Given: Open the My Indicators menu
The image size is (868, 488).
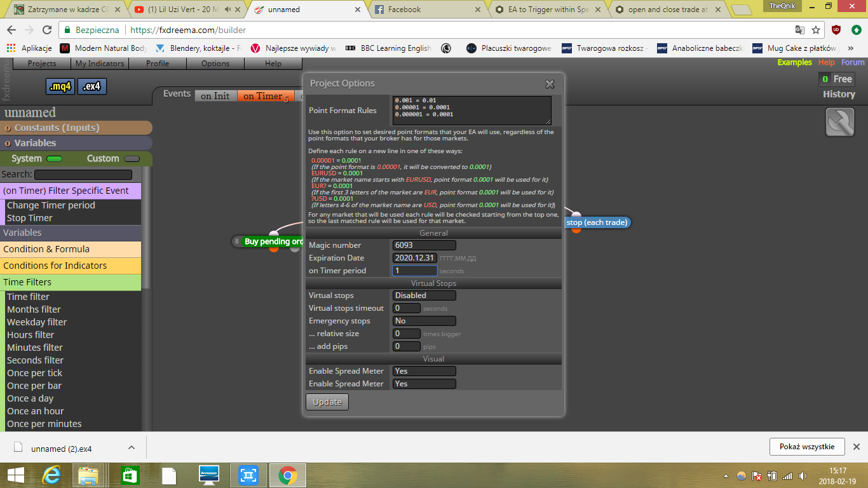Looking at the screenshot, I should 99,64.
